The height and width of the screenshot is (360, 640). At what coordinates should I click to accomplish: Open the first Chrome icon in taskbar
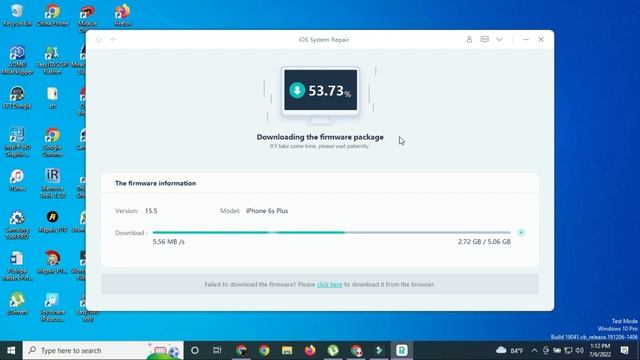click(241, 351)
